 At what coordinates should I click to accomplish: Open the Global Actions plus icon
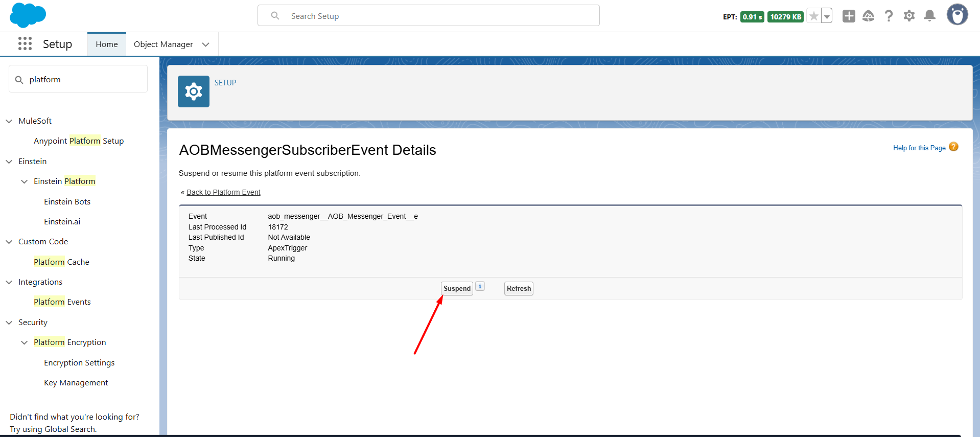[849, 16]
